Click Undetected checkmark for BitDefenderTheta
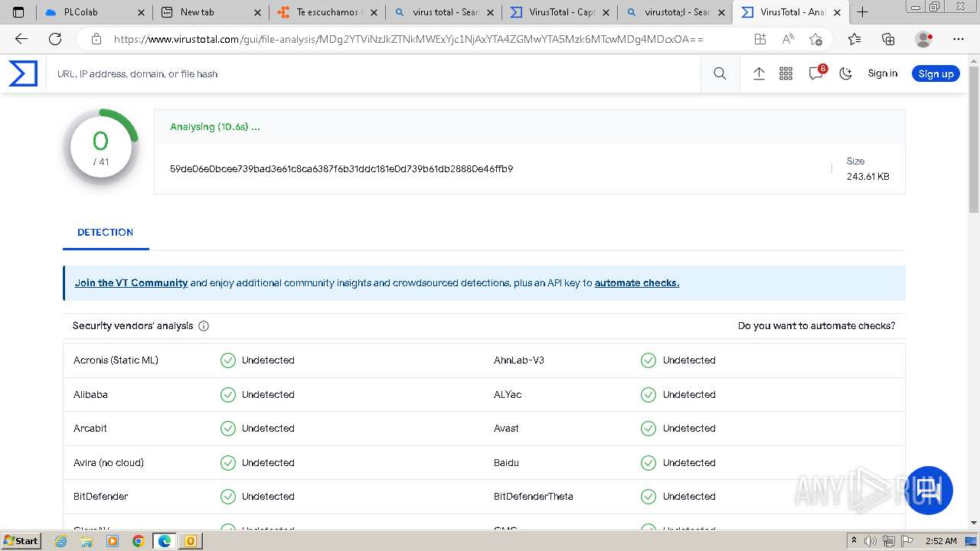This screenshot has height=551, width=980. click(648, 497)
